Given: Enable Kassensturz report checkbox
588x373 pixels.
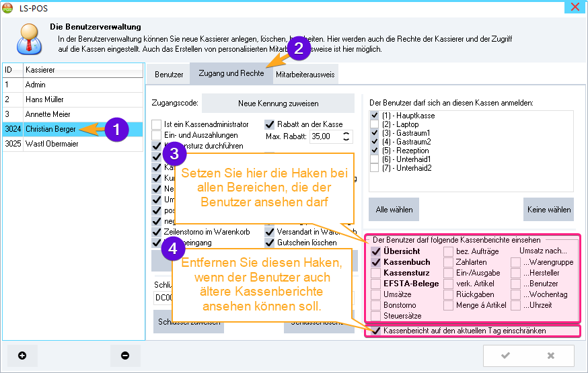Looking at the screenshot, I should coord(376,273).
